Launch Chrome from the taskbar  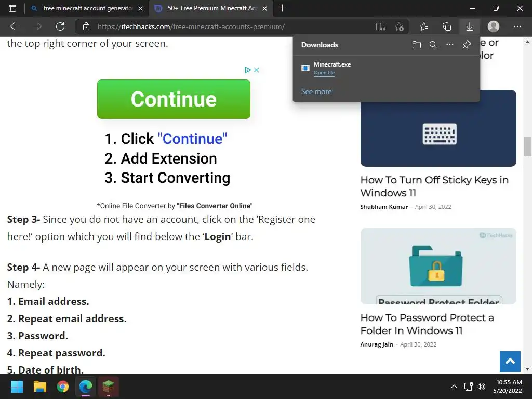coord(63,387)
